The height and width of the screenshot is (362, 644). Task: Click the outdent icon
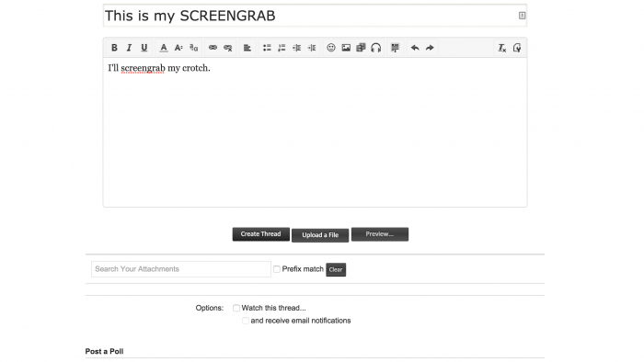[296, 48]
